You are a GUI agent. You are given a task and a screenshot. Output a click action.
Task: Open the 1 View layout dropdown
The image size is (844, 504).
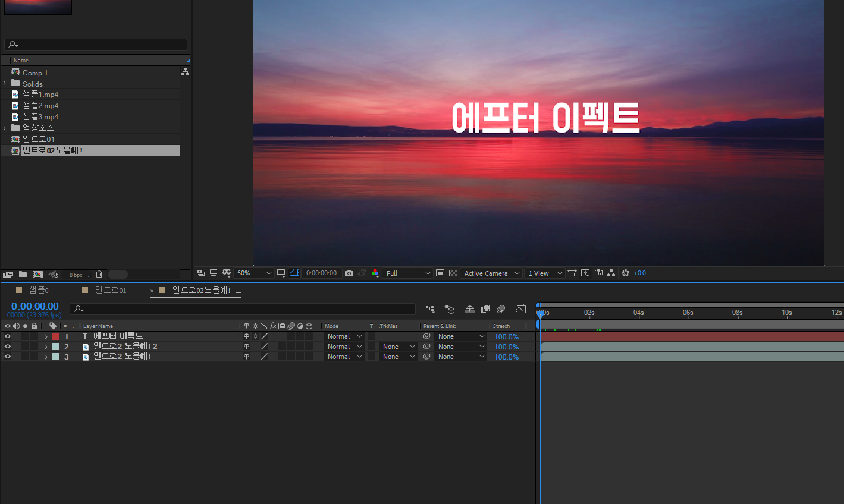(545, 273)
